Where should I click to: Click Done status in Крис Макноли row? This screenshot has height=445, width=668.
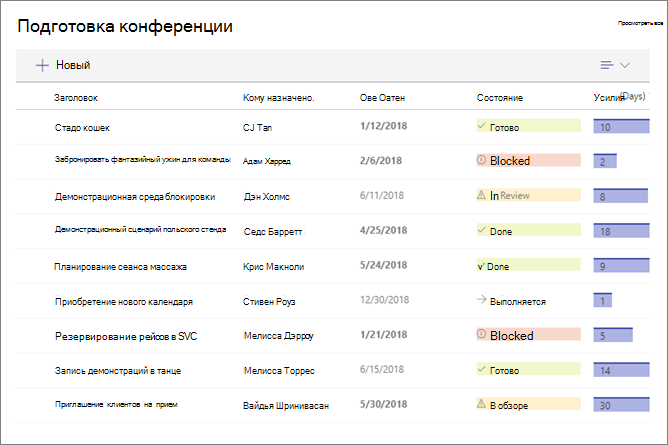[x=529, y=265]
